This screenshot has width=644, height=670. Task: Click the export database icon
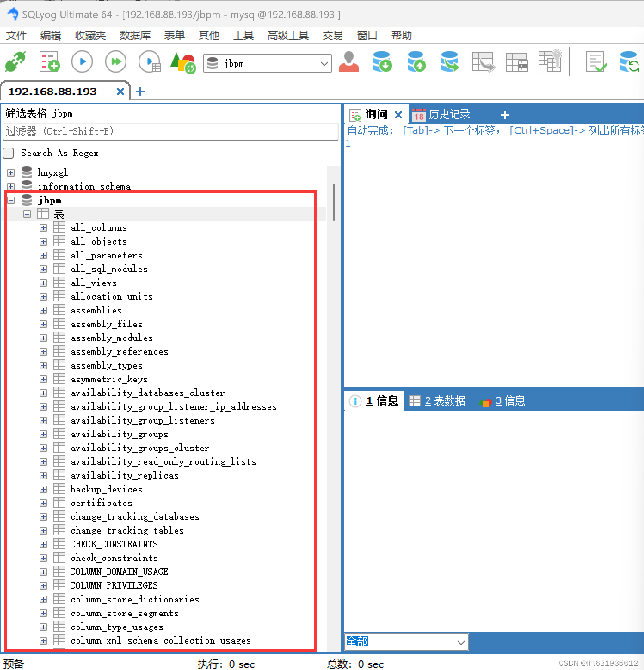(x=416, y=61)
